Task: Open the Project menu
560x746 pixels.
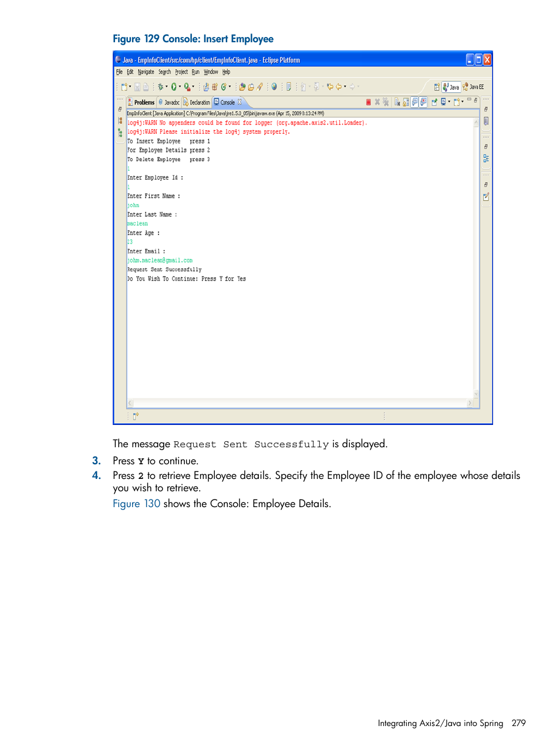Action: [181, 72]
